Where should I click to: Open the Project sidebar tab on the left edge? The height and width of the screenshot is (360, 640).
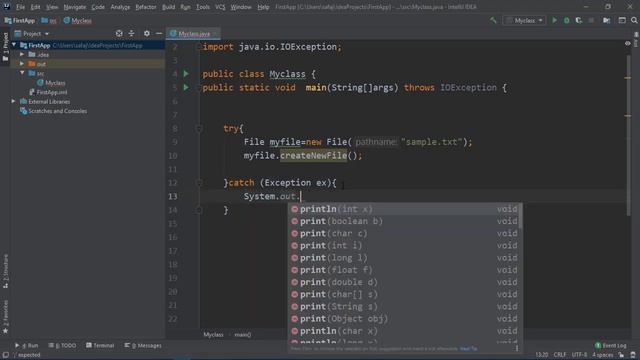click(x=5, y=47)
